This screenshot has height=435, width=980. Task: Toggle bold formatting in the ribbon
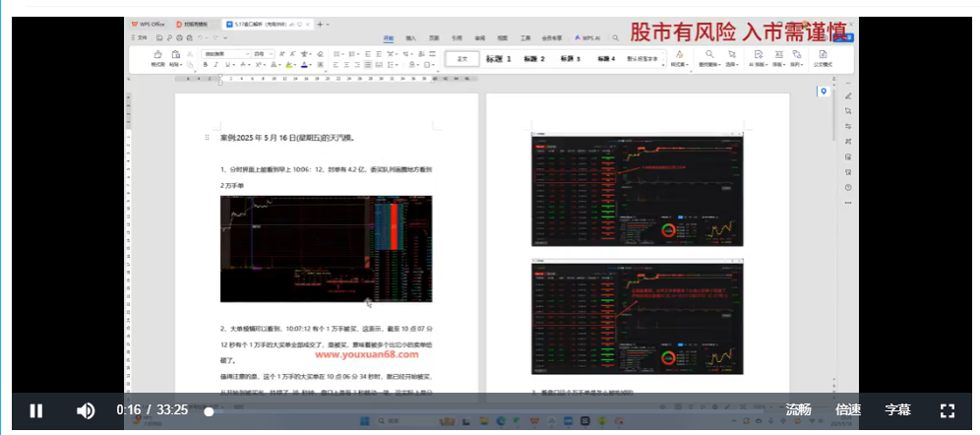coord(205,64)
